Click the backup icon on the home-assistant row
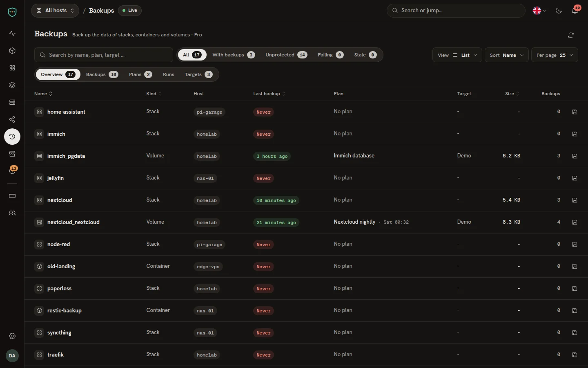This screenshot has width=588, height=368. click(575, 112)
